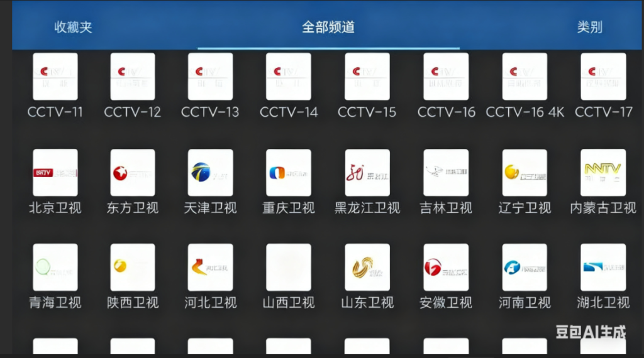Open the 内蒙古卫视 NMTV logo

click(x=603, y=173)
